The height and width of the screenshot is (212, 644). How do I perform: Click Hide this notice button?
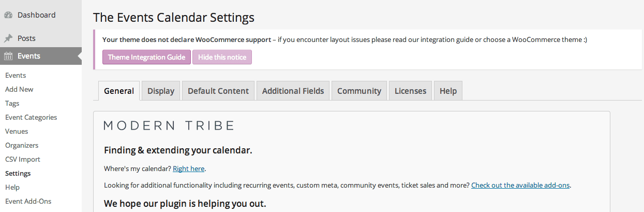tap(222, 57)
